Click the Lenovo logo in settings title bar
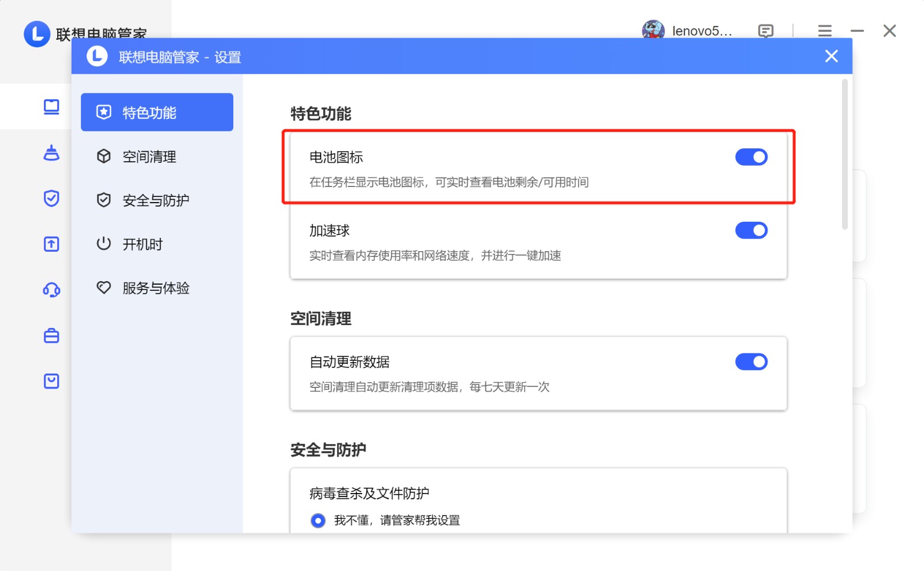Image resolution: width=924 pixels, height=571 pixels. (x=97, y=56)
